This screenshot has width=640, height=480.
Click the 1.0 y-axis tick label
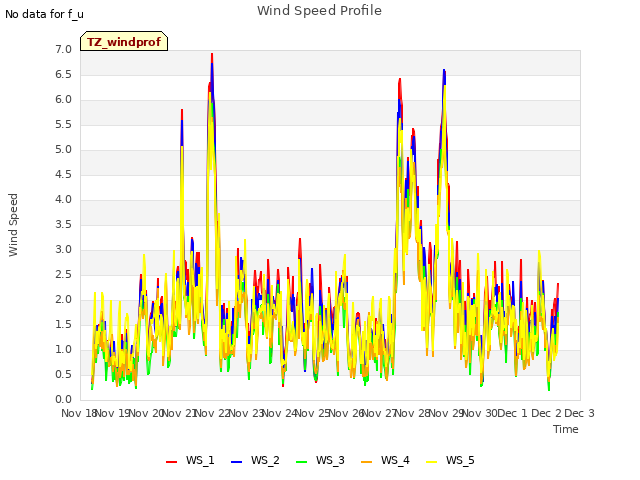[x=63, y=349]
